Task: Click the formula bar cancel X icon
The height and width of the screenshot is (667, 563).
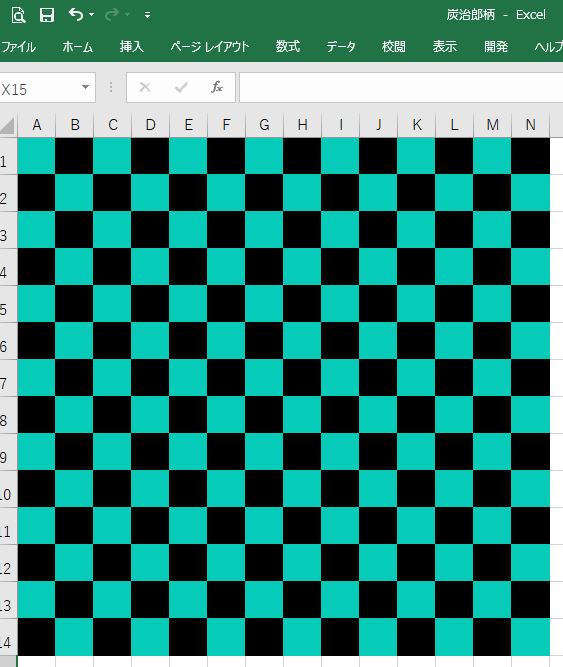Action: pos(145,87)
